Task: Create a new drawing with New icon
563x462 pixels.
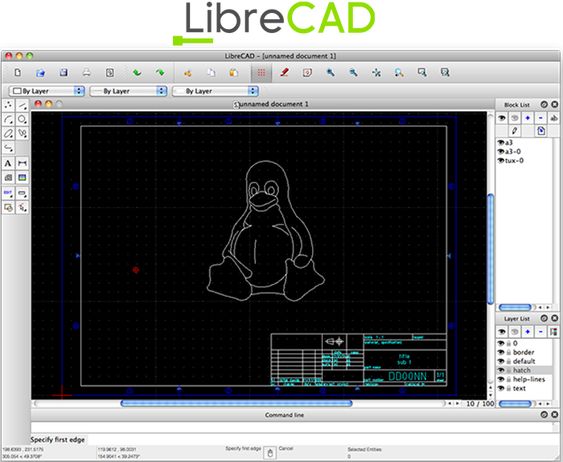Action: tap(17, 73)
